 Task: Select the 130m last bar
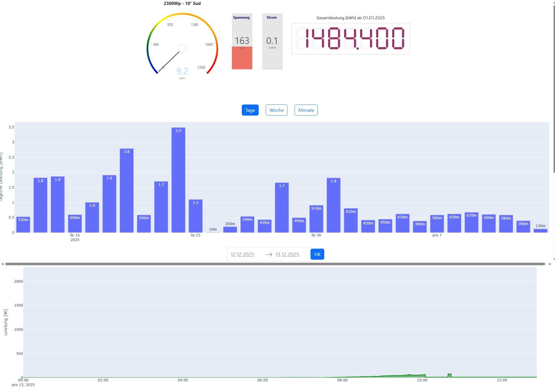click(x=540, y=230)
